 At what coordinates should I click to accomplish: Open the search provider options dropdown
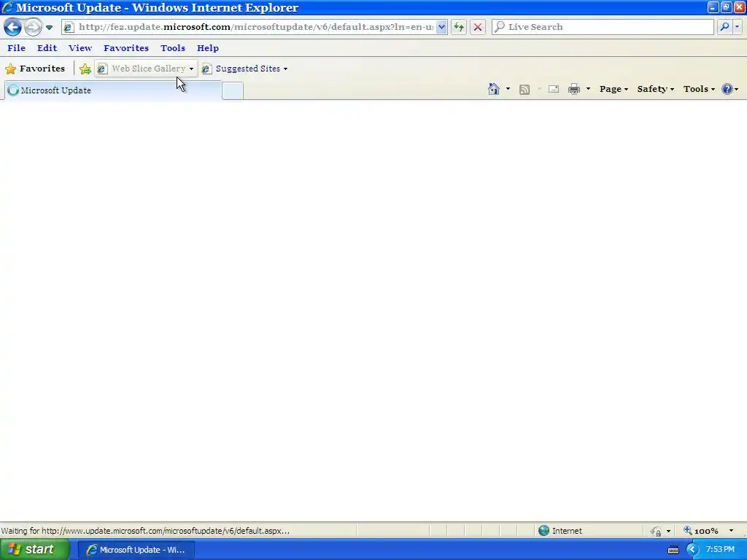[x=737, y=27]
